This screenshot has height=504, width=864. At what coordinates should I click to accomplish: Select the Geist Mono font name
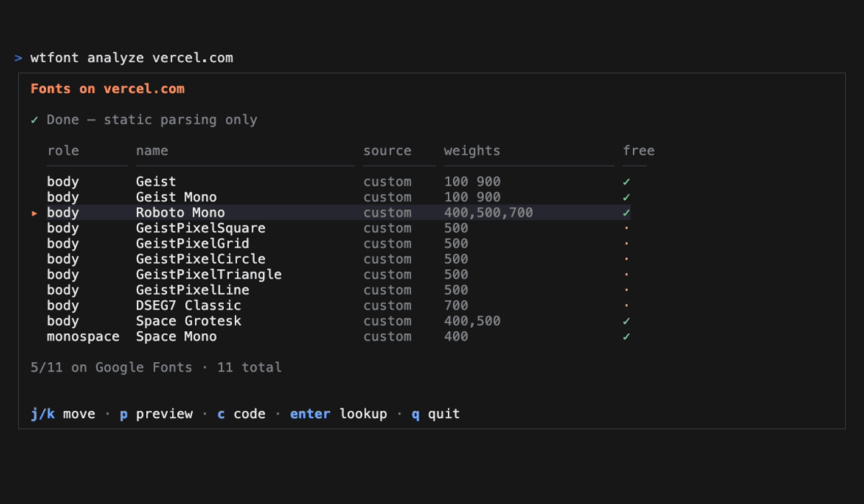176,197
